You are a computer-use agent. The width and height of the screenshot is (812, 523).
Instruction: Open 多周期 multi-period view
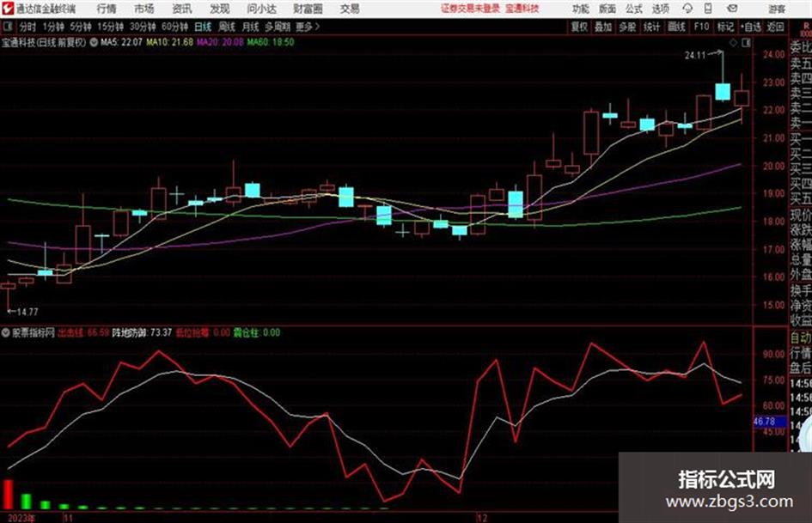pos(278,27)
